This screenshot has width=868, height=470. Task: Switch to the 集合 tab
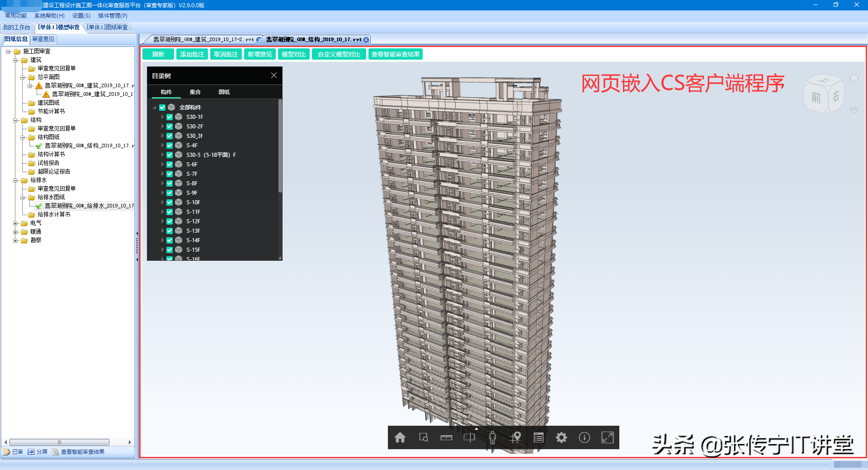coord(195,92)
